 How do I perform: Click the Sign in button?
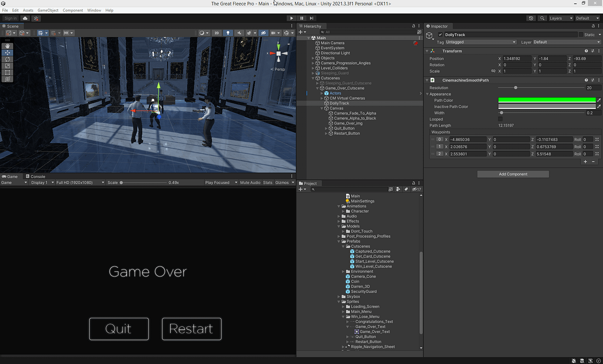tap(11, 18)
